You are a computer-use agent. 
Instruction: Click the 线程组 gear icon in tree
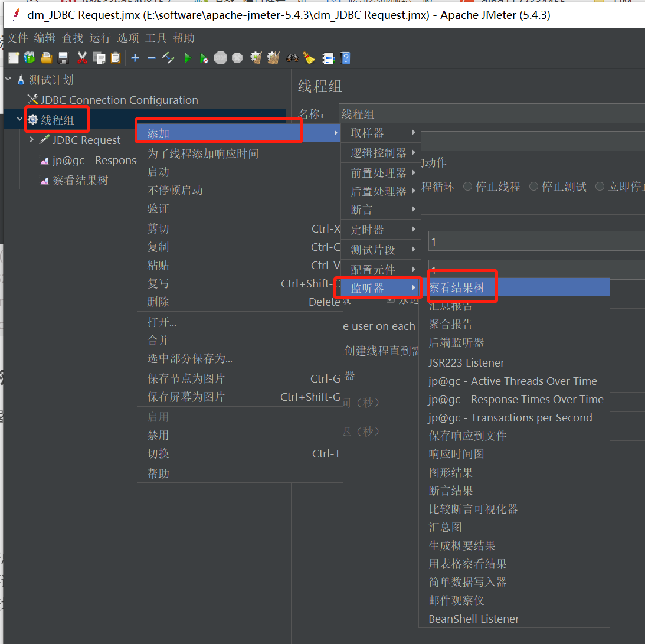pyautogui.click(x=32, y=120)
